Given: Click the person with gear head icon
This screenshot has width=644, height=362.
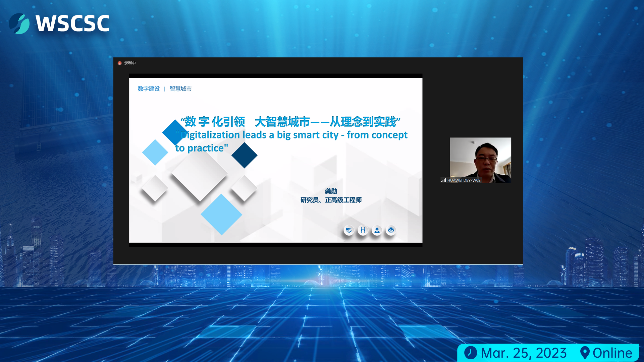Looking at the screenshot, I should (x=377, y=230).
